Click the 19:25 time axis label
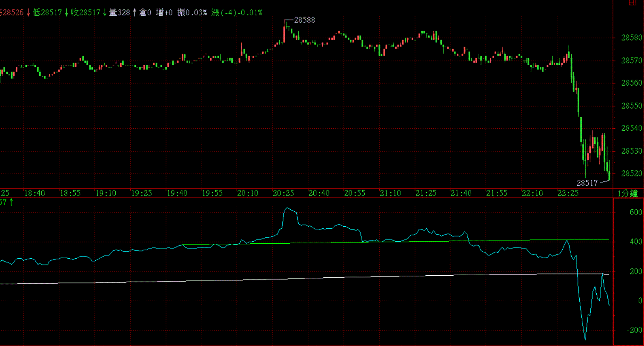 [x=142, y=193]
